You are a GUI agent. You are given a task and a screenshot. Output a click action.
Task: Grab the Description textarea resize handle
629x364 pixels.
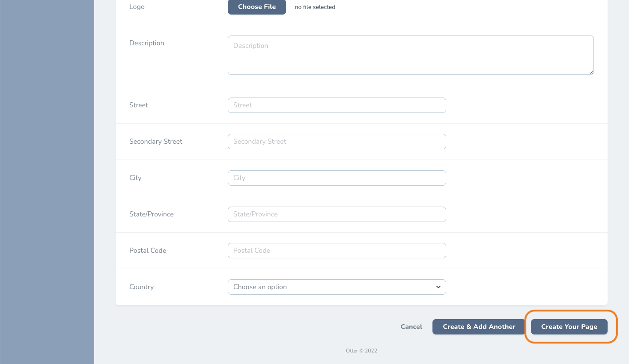click(591, 72)
